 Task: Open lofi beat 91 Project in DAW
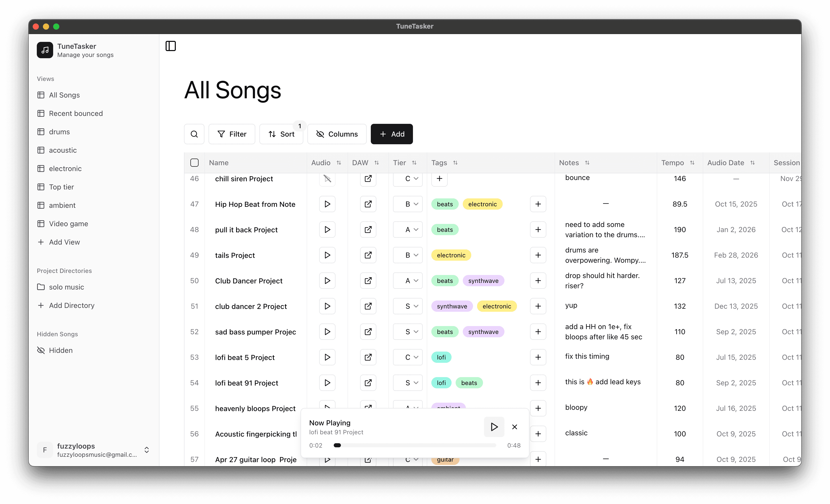[x=368, y=383]
